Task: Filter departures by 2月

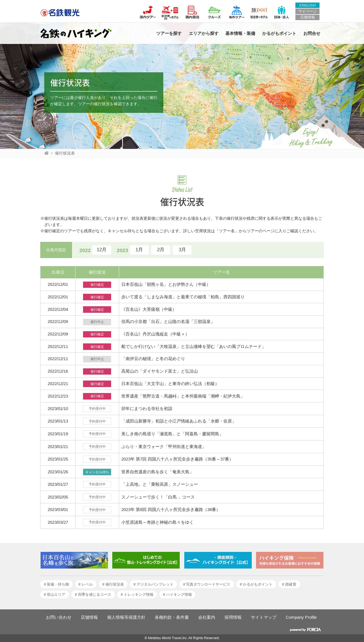Action: pos(160,250)
